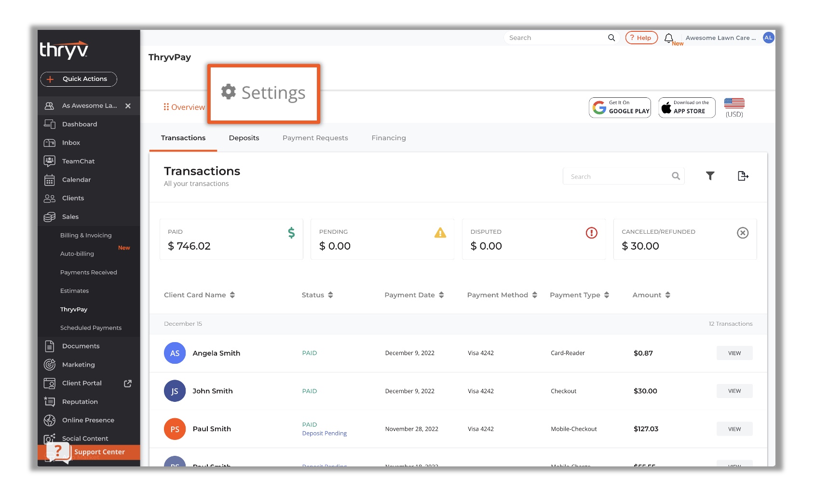This screenshot has width=814, height=504.
Task: Close the 'As Awesome La...' impersonation
Action: point(128,106)
